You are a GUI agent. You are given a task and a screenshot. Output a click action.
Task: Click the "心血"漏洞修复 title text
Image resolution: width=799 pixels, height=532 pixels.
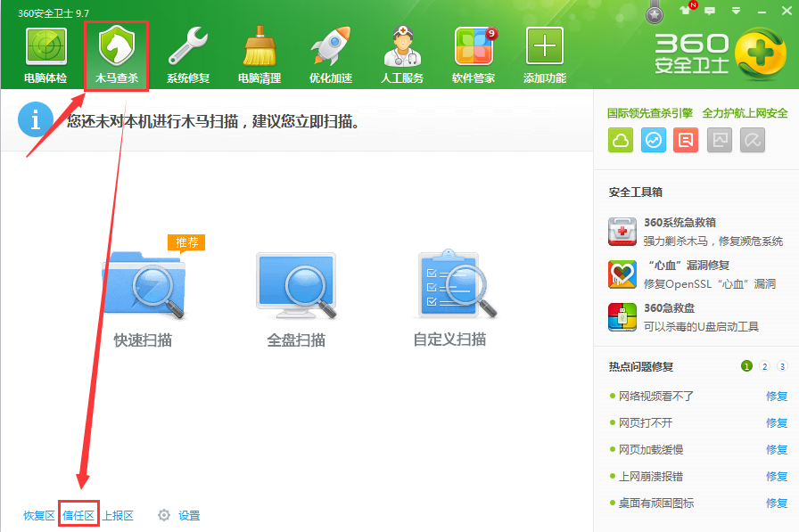coord(688,266)
